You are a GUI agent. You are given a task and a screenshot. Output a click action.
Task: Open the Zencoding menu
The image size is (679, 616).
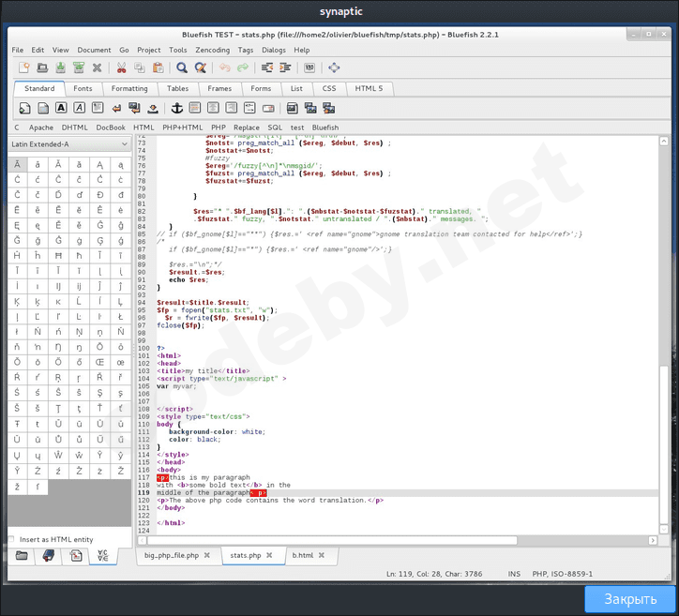click(212, 50)
